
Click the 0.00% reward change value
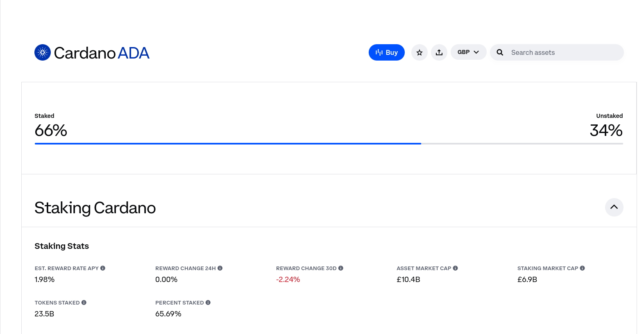166,280
